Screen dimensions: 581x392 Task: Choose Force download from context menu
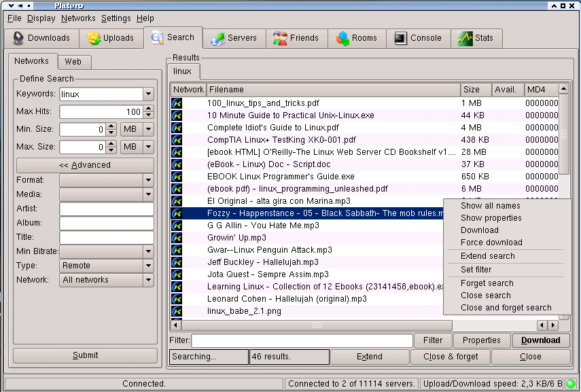point(491,243)
